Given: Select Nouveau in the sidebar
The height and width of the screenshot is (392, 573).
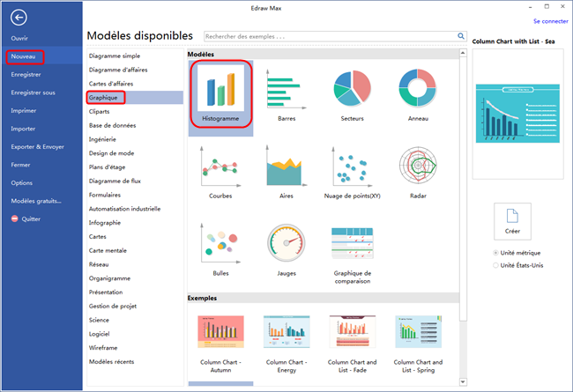Looking at the screenshot, I should 24,56.
